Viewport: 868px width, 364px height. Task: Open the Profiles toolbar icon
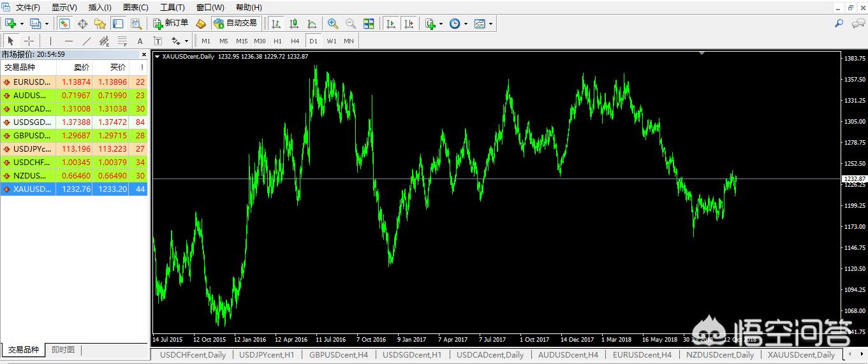[x=35, y=24]
